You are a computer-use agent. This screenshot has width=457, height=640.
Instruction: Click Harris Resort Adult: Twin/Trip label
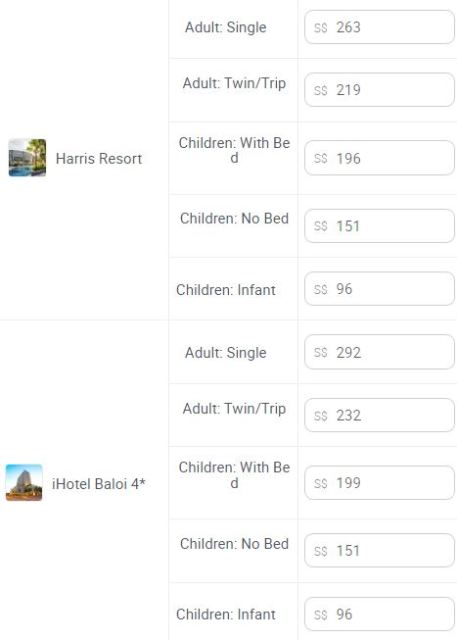(234, 83)
